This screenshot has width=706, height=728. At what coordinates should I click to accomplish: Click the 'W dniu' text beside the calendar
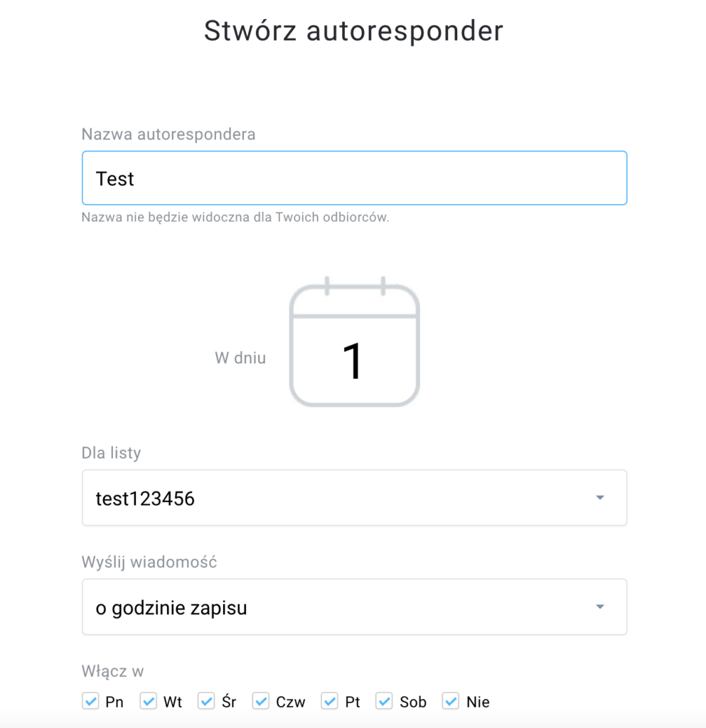click(x=240, y=358)
